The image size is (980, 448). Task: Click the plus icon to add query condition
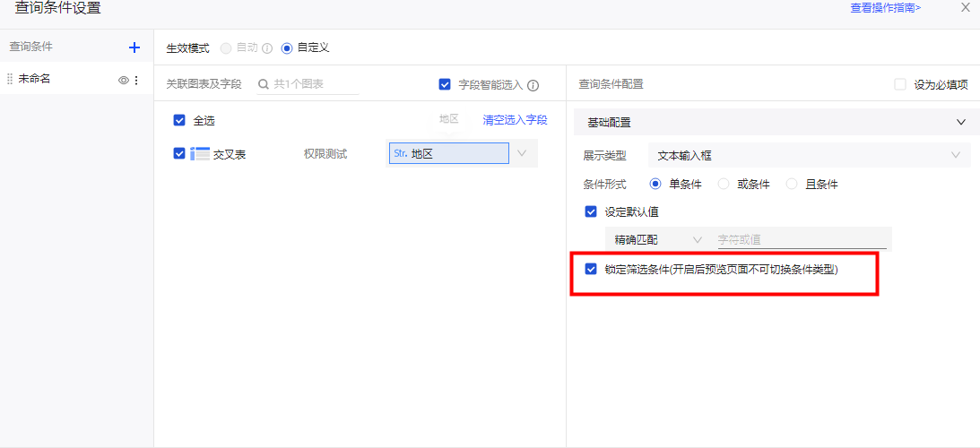[x=134, y=47]
